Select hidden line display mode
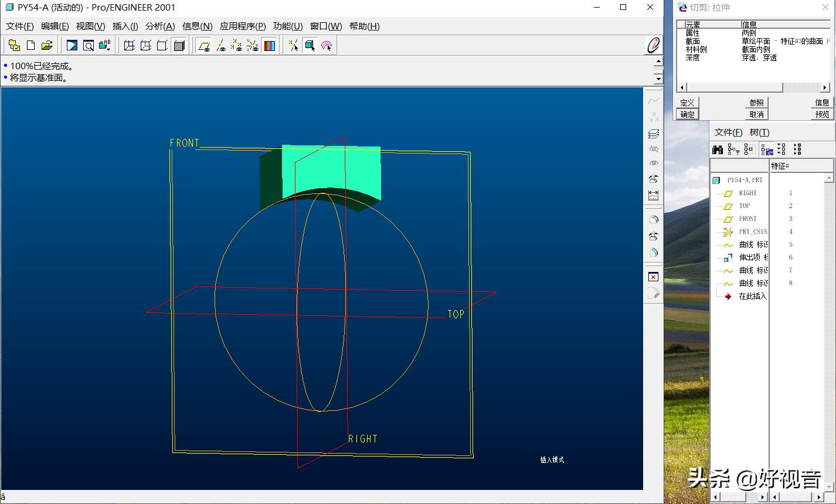 click(x=146, y=45)
